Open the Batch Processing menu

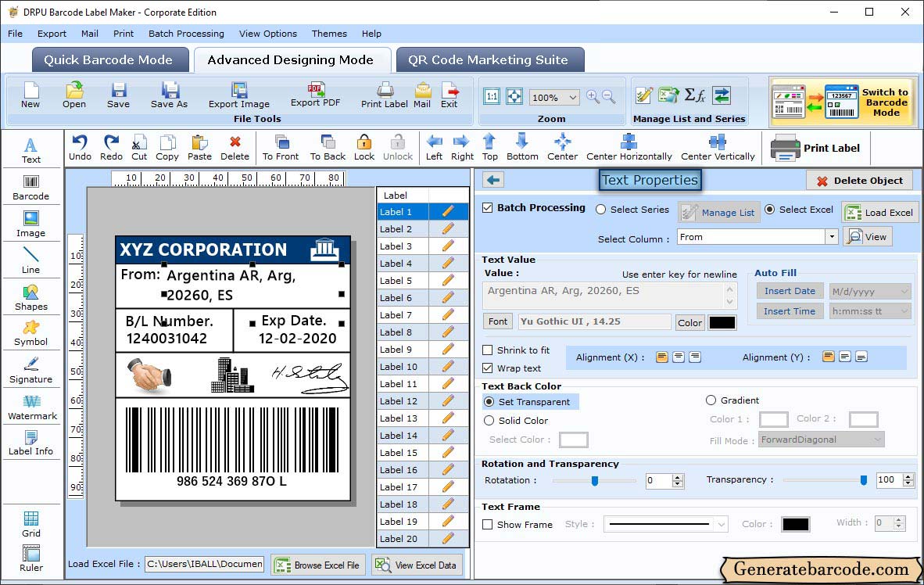click(x=186, y=34)
